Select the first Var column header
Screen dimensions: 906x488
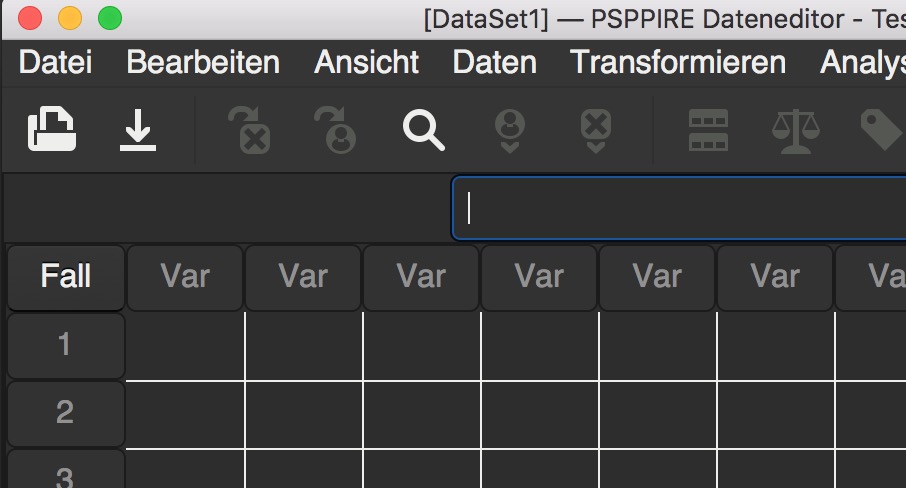point(185,278)
